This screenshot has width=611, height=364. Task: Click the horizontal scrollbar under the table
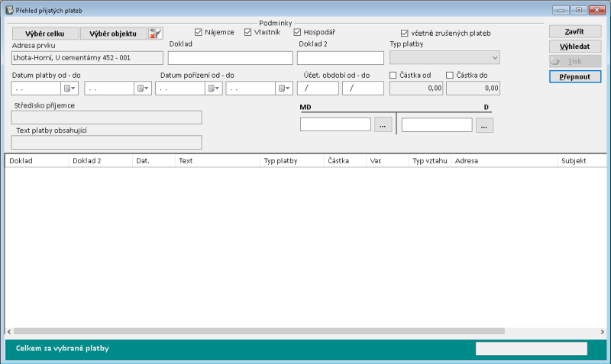pyautogui.click(x=260, y=331)
